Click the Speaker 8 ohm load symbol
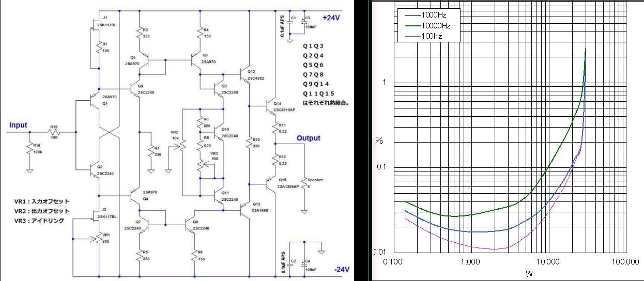Image resolution: width=644 pixels, height=281 pixels. pyautogui.click(x=305, y=186)
